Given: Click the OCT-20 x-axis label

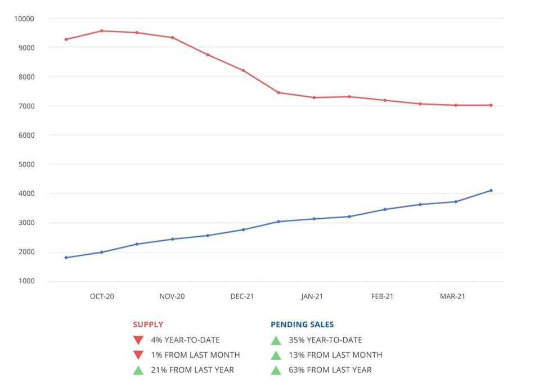Looking at the screenshot, I should (x=102, y=296).
